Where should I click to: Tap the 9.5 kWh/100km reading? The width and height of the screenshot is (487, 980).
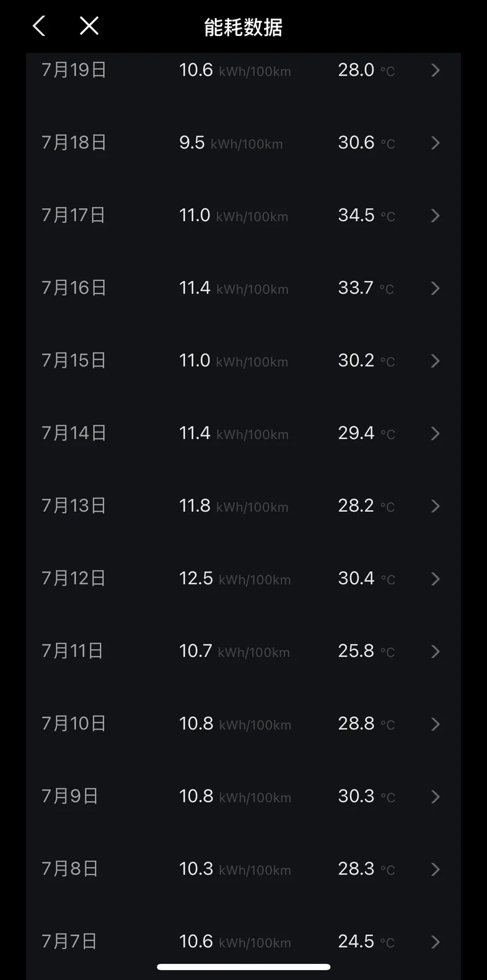(231, 143)
